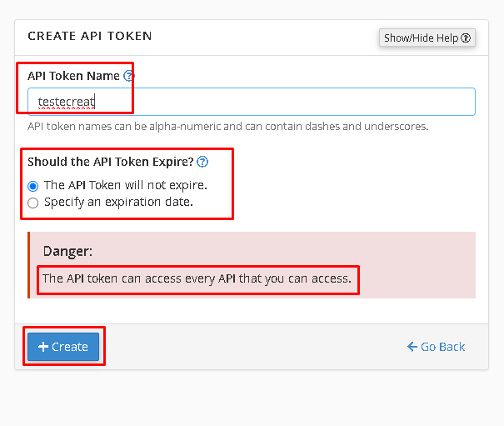
Task: Choose 'Specify an expiration date' option
Action: (32, 203)
